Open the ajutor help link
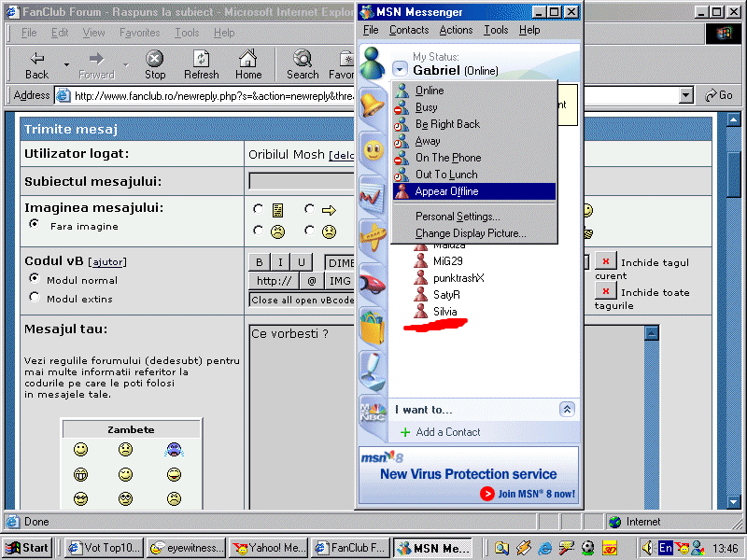747x560 pixels. [x=107, y=262]
